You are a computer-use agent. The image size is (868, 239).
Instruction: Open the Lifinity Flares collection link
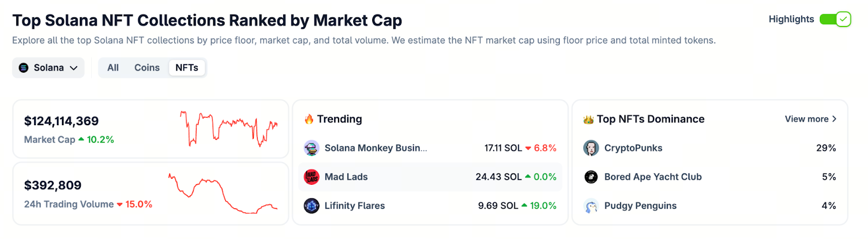pyautogui.click(x=355, y=206)
